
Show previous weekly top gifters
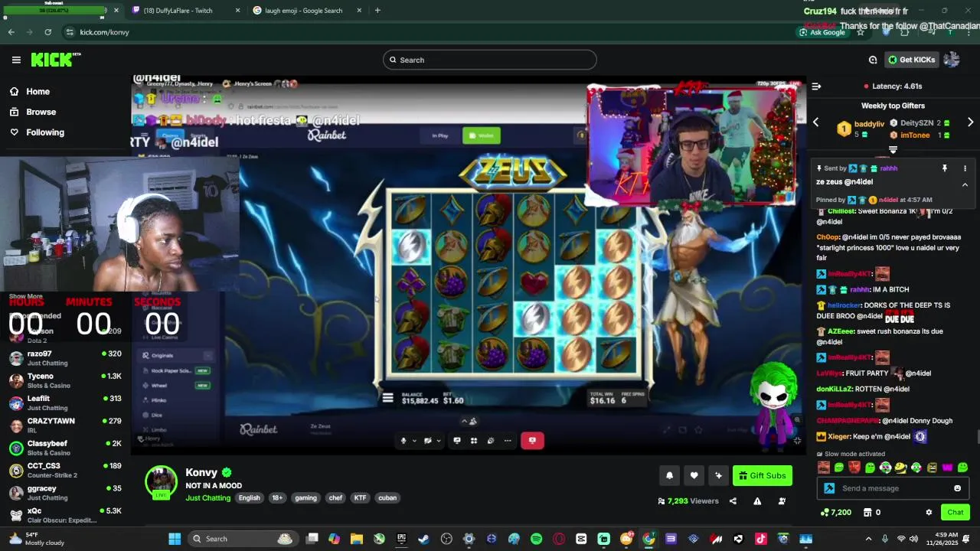tap(815, 122)
